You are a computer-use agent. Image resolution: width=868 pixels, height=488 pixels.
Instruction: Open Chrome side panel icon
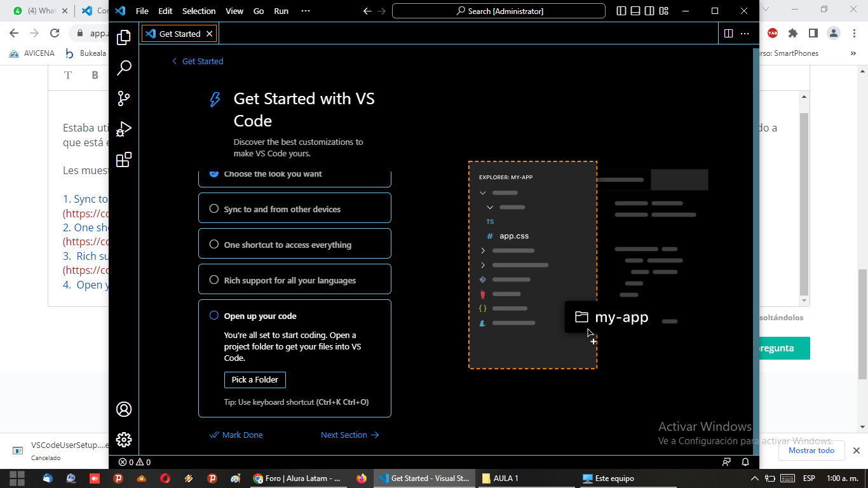pos(813,33)
